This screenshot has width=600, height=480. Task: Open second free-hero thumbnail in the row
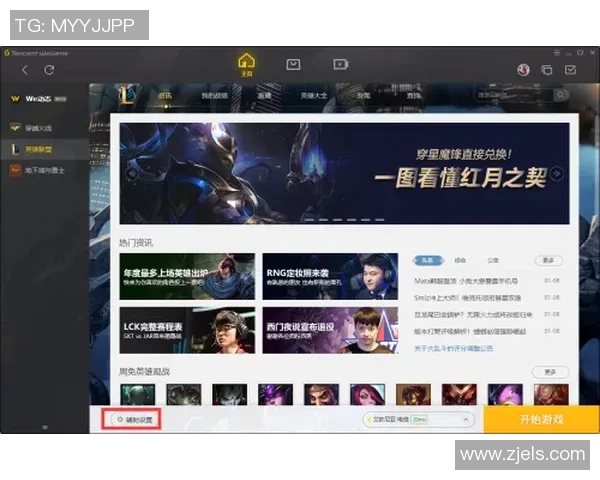click(x=184, y=394)
